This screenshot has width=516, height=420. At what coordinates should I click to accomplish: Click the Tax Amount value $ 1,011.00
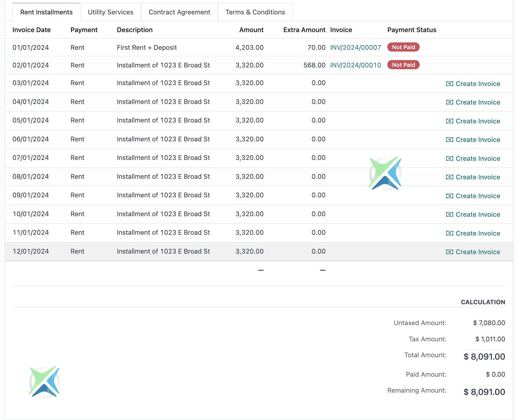(490, 339)
